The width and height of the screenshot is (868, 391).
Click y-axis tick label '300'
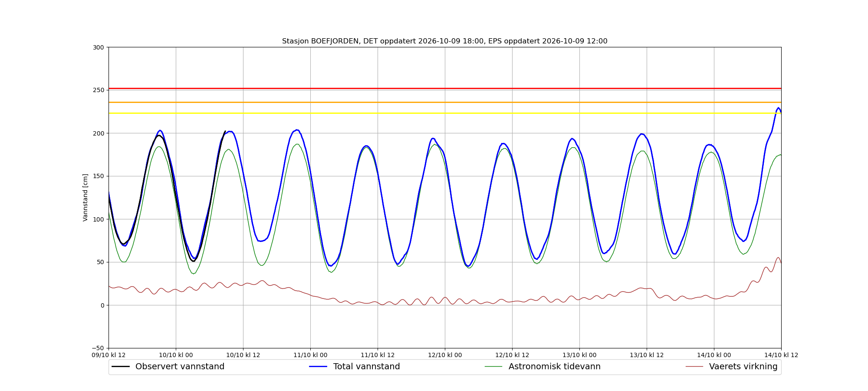tap(99, 47)
